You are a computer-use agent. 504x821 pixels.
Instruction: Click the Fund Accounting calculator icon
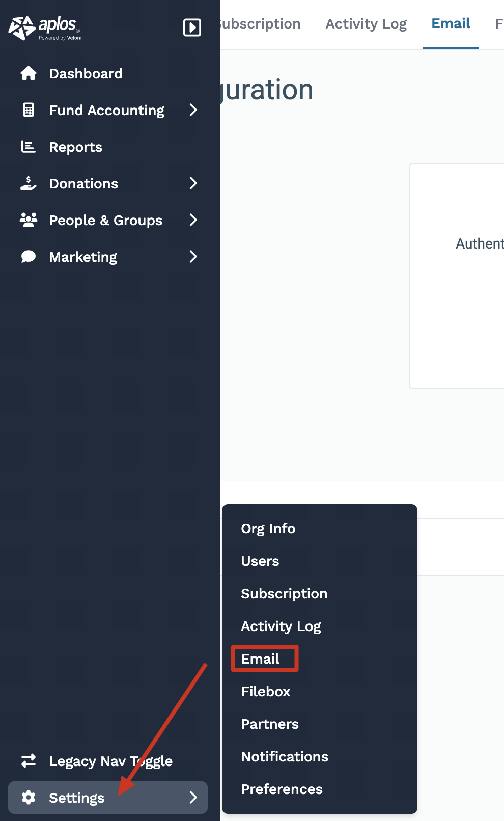[x=29, y=110]
